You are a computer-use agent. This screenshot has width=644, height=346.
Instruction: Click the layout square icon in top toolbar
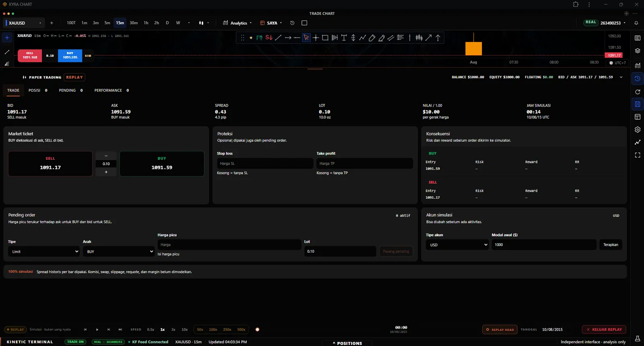pyautogui.click(x=304, y=23)
